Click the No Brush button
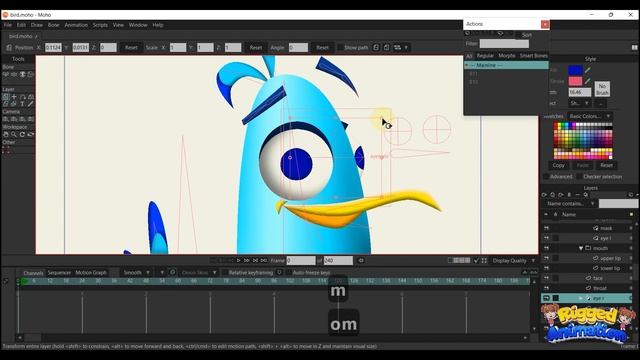The width and height of the screenshot is (640, 360). (602, 89)
